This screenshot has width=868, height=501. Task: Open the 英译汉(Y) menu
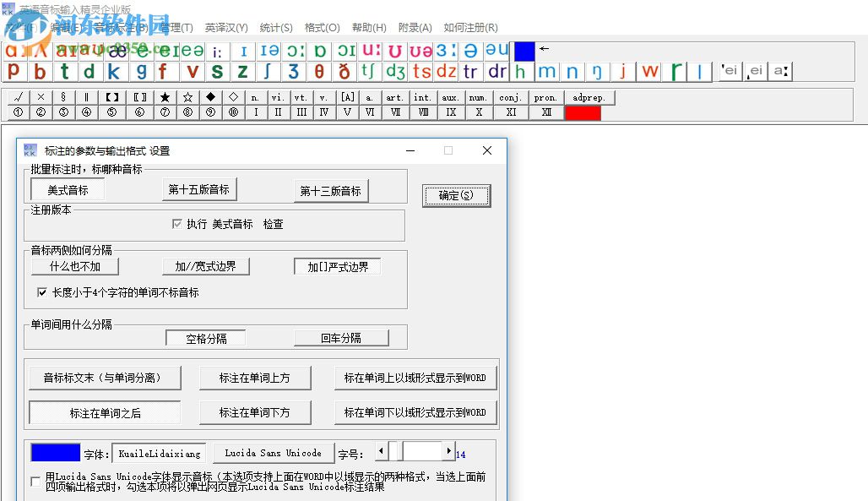click(225, 27)
